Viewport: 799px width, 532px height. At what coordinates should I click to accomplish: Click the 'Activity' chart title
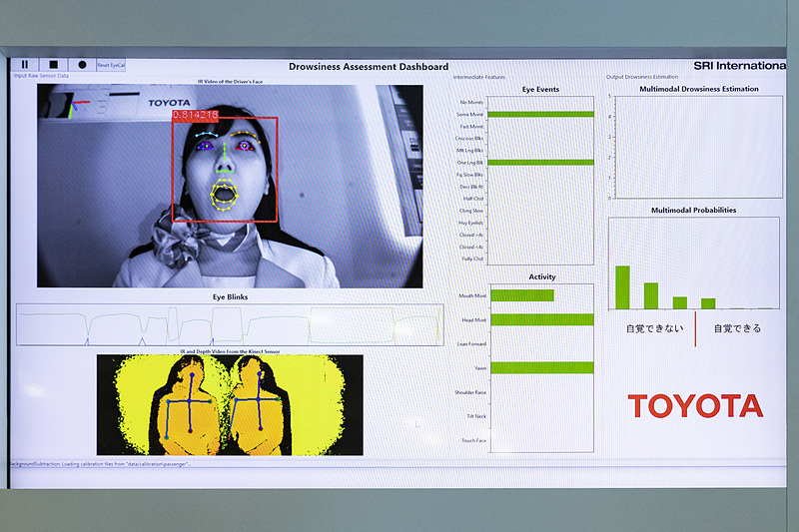click(542, 276)
